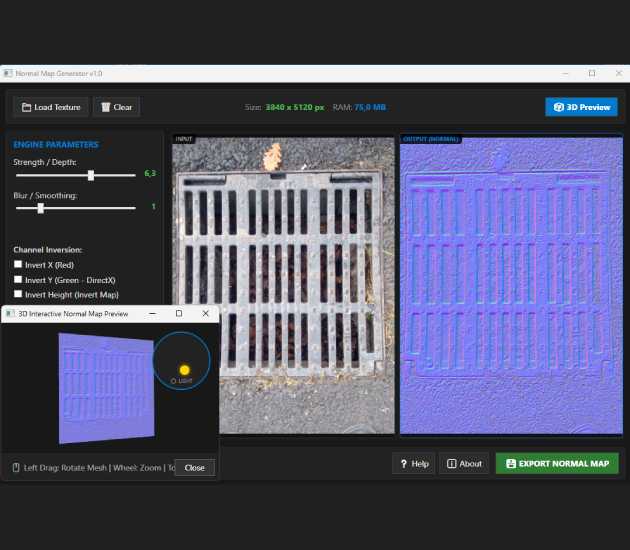
Task: Click the RAM usage value 75,0 MB
Action: point(370,107)
